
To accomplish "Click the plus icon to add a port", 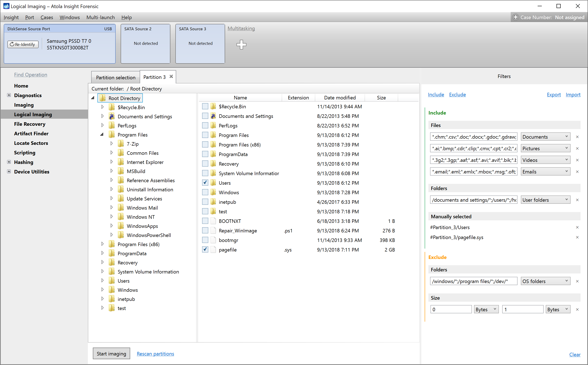I will pyautogui.click(x=241, y=45).
